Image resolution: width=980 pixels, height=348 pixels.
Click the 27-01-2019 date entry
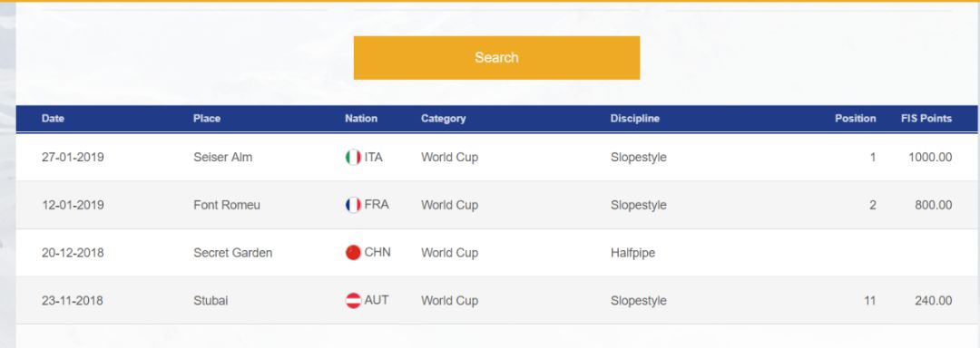click(73, 157)
